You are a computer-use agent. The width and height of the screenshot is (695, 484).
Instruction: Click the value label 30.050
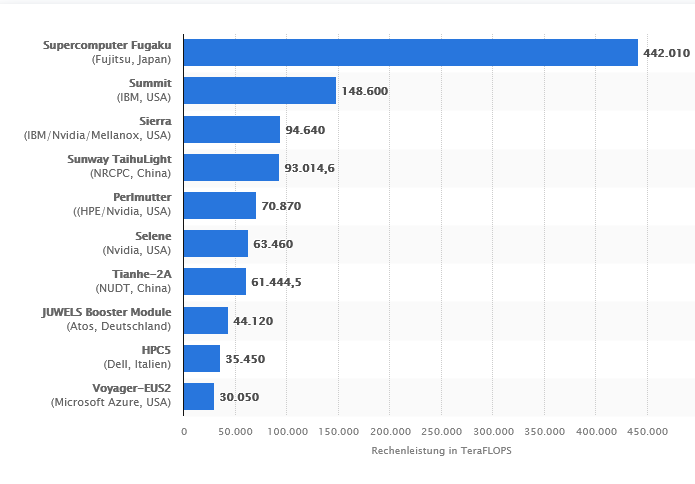[x=239, y=397]
